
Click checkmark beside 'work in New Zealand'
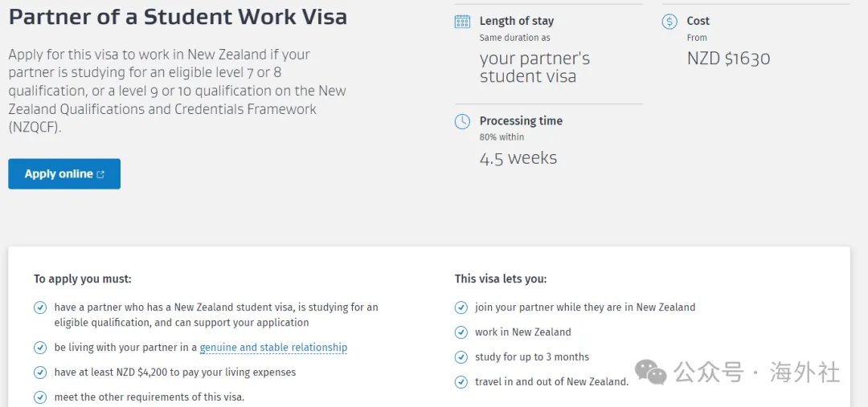point(461,332)
